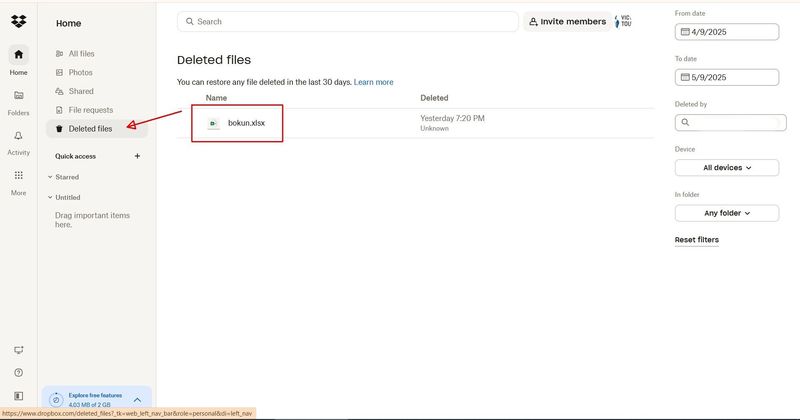Follow the Learn more link
The height and width of the screenshot is (420, 800).
373,82
